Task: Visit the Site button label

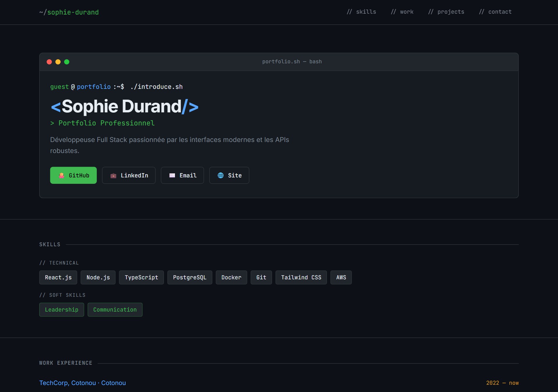Action: [235, 175]
